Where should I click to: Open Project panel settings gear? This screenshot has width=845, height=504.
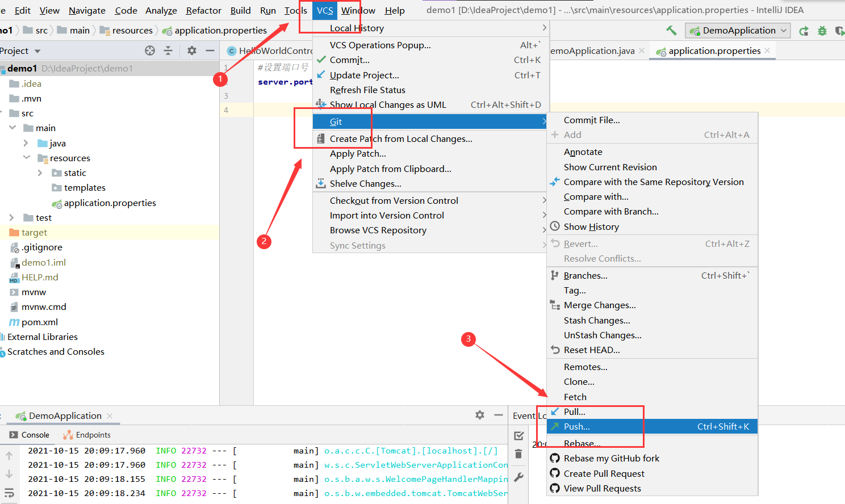[x=192, y=51]
